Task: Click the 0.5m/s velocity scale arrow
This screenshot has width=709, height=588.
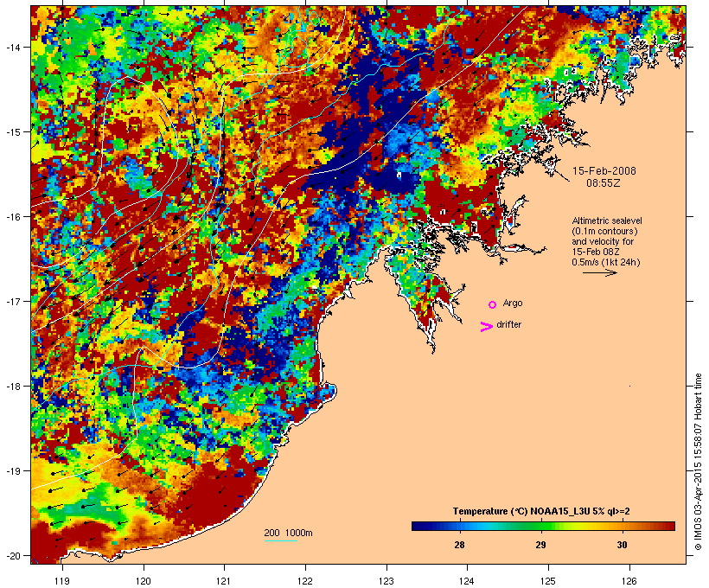Action: 599,272
